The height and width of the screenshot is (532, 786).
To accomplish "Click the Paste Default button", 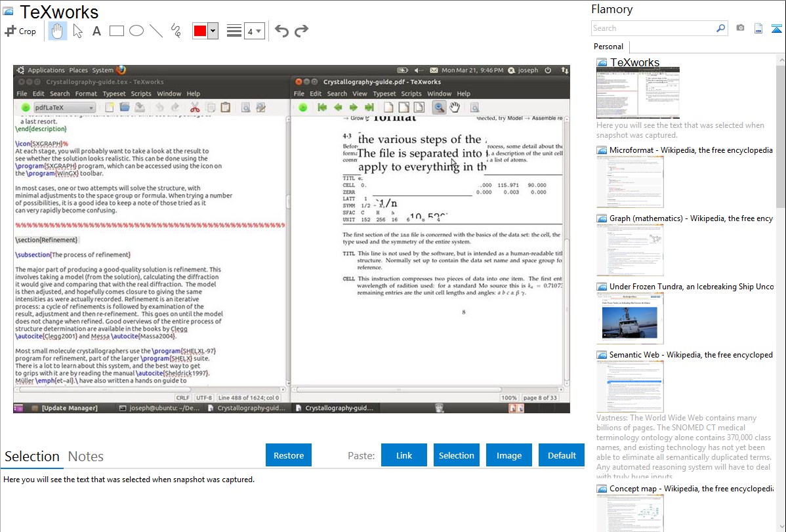I will click(x=562, y=455).
